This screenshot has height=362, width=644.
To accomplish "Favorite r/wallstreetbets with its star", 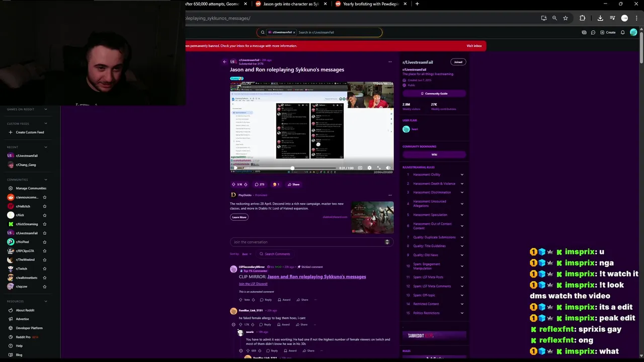I will click(45, 278).
